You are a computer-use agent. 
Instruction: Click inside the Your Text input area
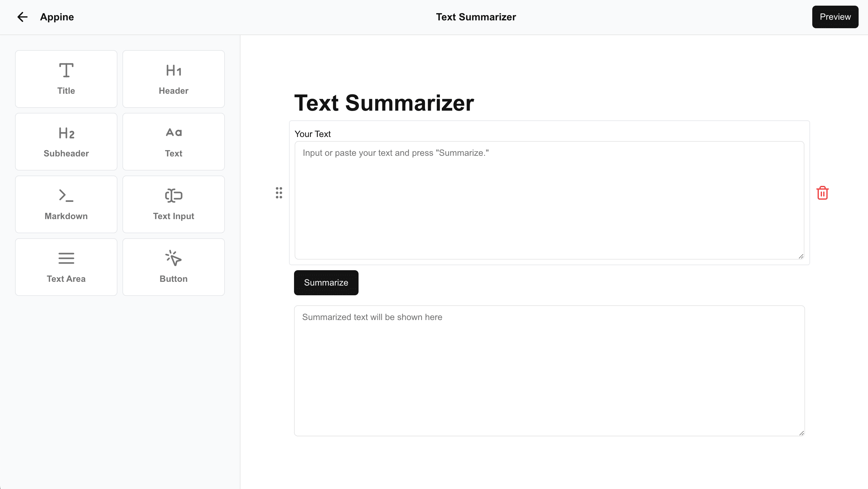[x=549, y=200]
